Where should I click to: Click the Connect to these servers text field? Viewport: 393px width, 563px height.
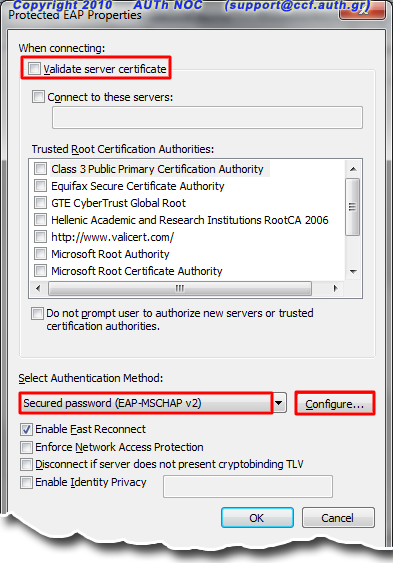(207, 117)
